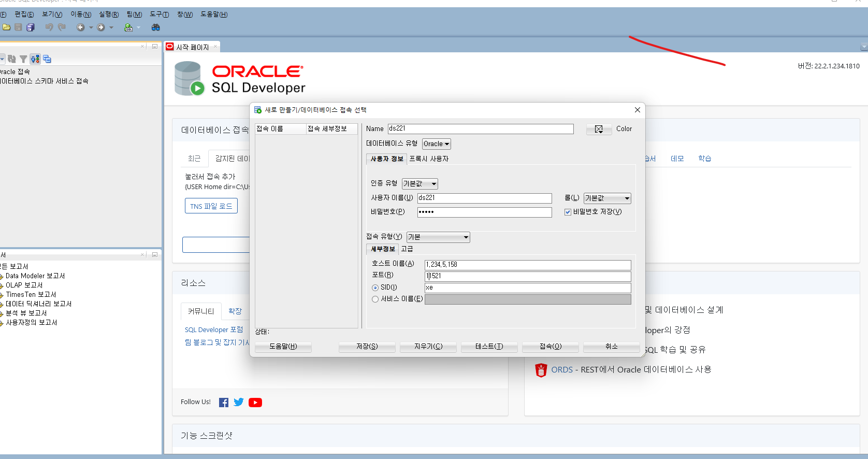Image resolution: width=868 pixels, height=459 pixels.
Task: Open the 인증 유형 dropdown
Action: [x=420, y=184]
